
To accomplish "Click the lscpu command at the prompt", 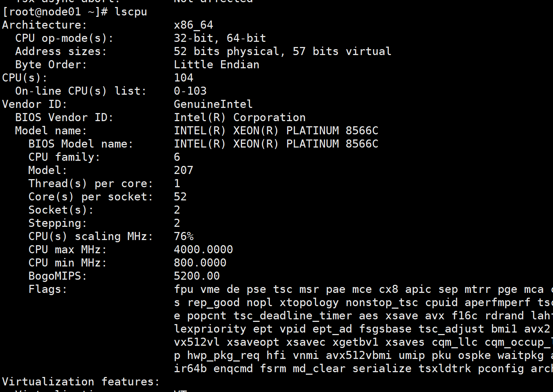I will click(131, 12).
